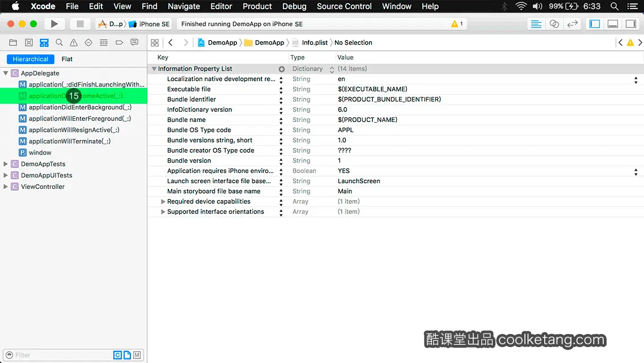Select the window property symbol
The height and width of the screenshot is (363, 644).
coord(40,153)
